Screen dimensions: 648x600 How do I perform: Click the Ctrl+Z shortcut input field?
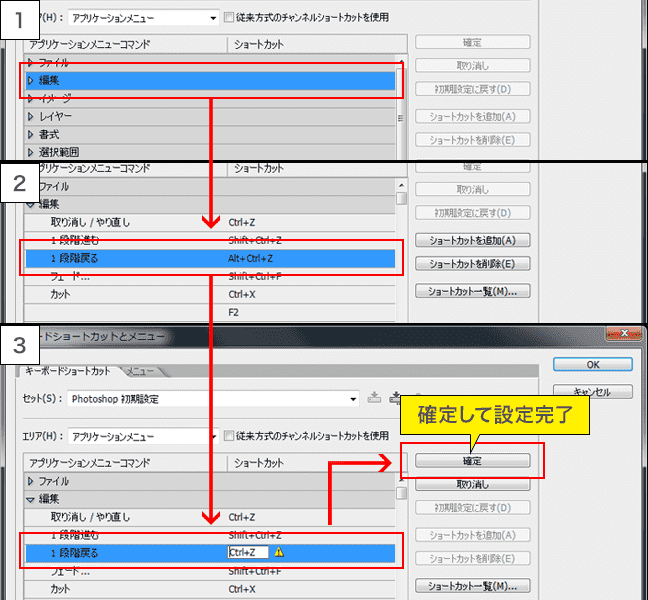(248, 552)
